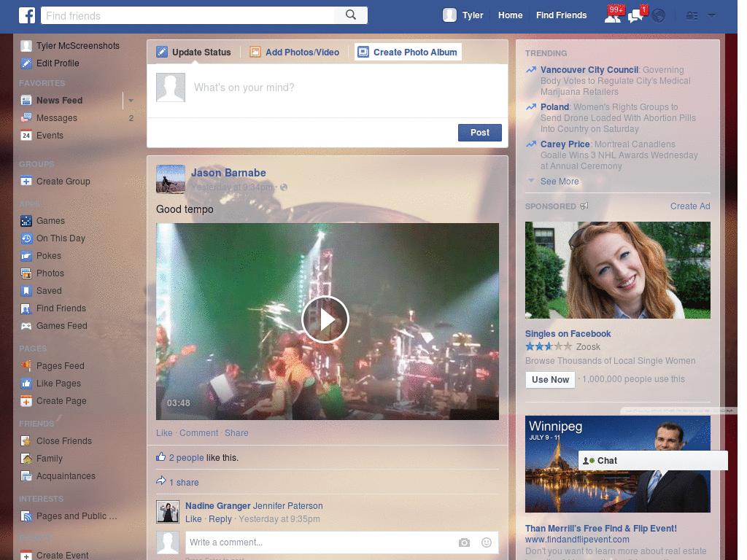
Task: Open the 1 share link
Action: click(x=184, y=483)
